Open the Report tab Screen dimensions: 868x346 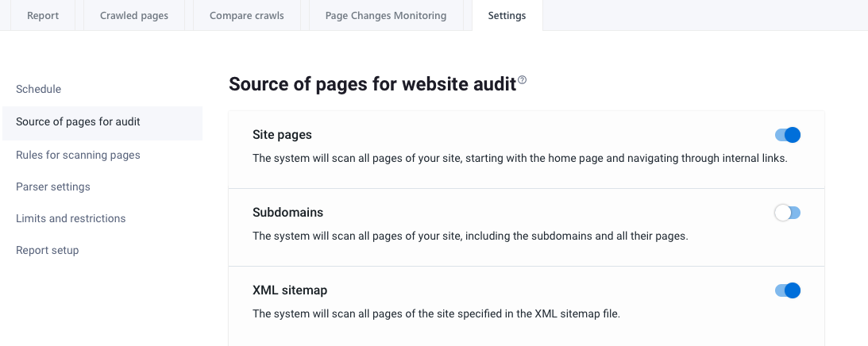43,16
